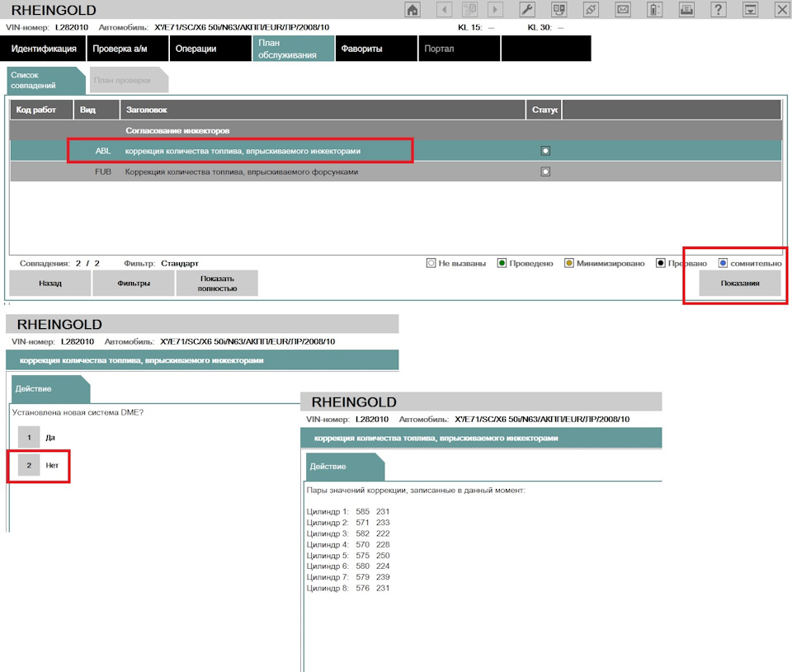792x672 pixels.
Task: Click the Цилиндр 6: 580 224 line
Action: [348, 566]
